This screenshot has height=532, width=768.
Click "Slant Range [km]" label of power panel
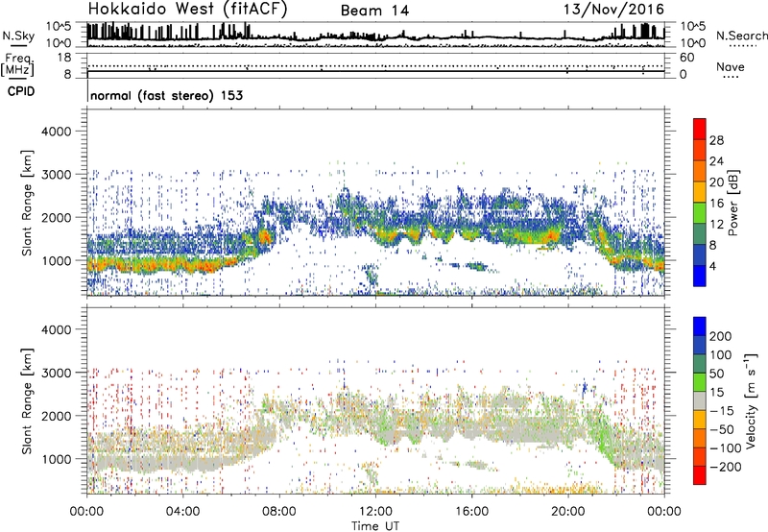(27, 203)
